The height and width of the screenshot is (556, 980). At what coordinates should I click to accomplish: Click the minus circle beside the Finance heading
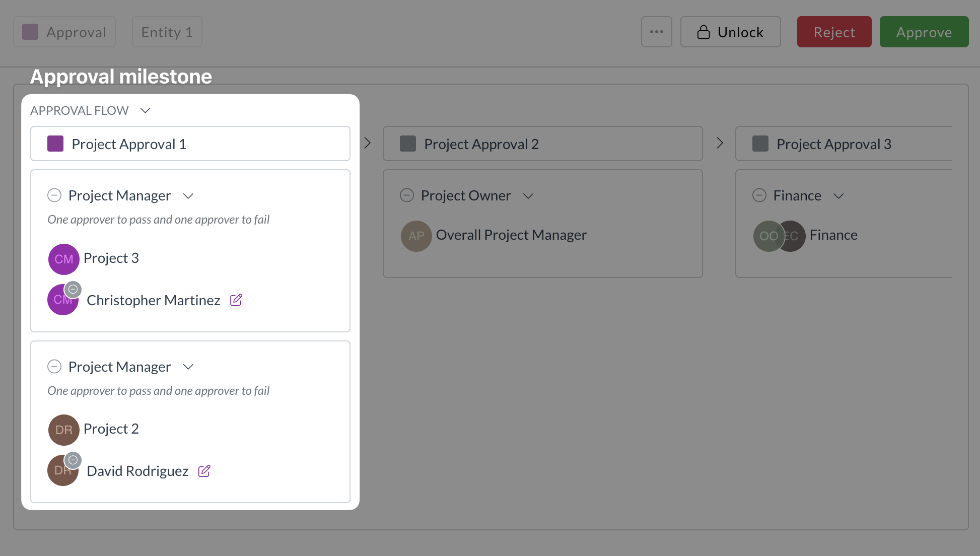759,195
